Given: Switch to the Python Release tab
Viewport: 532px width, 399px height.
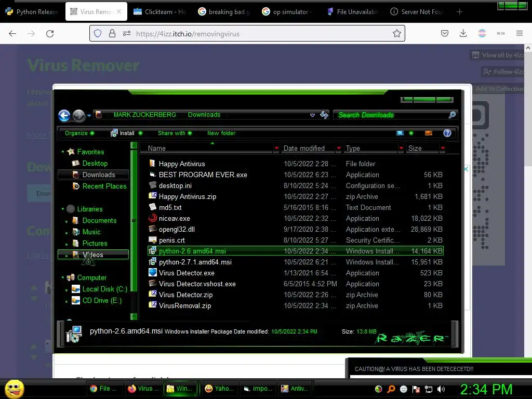Looking at the screenshot, I should 32,12.
